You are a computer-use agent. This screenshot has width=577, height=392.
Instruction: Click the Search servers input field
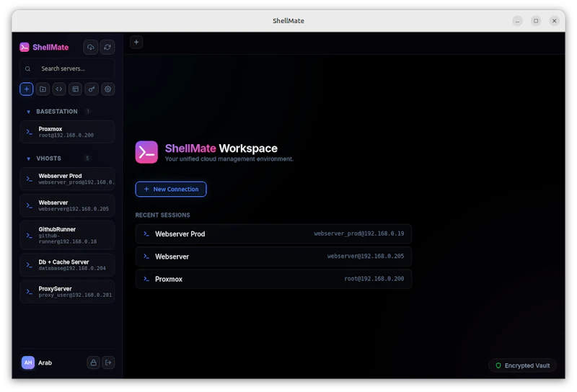pos(67,68)
